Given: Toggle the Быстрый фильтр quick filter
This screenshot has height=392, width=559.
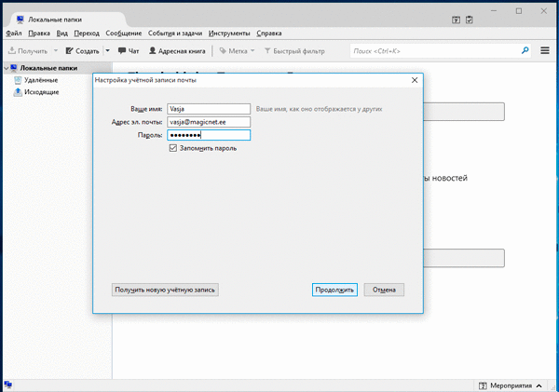Looking at the screenshot, I should click(294, 51).
